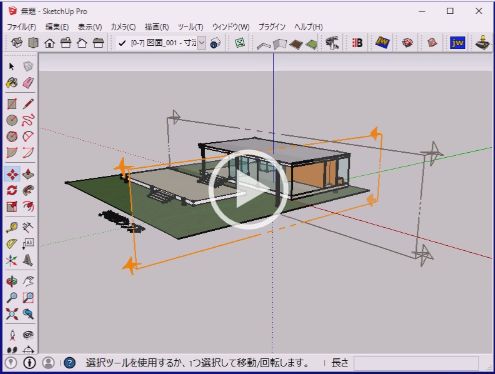Click the geo-location status bar icon
495x374 pixels.
[x=11, y=362]
